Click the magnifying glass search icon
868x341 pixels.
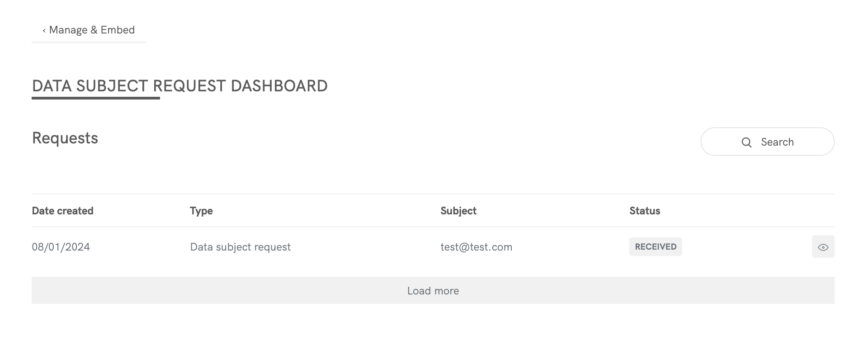pyautogui.click(x=746, y=142)
